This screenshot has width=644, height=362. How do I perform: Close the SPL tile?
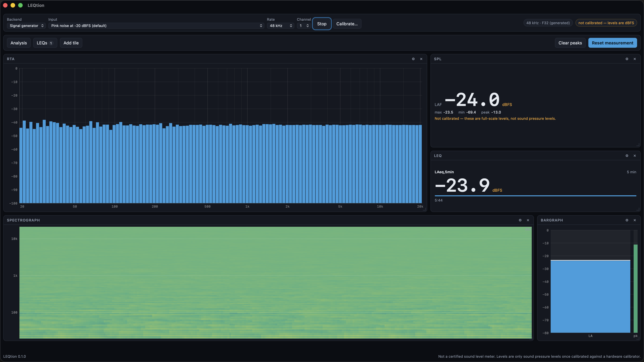(x=635, y=59)
